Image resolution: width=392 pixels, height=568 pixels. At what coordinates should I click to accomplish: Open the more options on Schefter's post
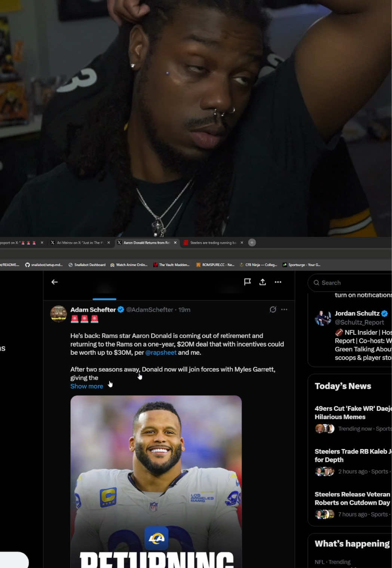[284, 309]
